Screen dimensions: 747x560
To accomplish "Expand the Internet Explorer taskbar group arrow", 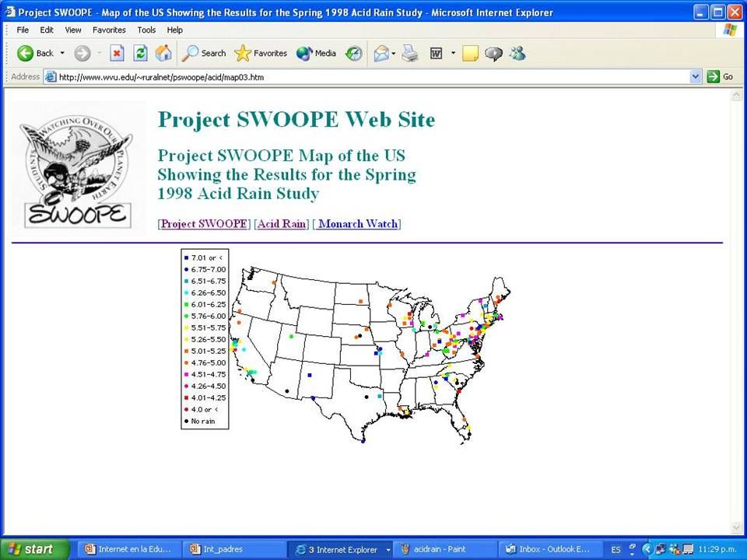I will point(388,550).
